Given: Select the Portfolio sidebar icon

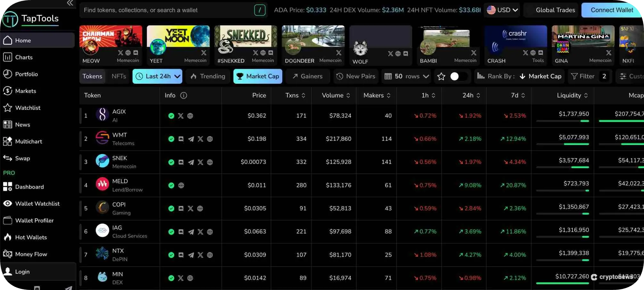Looking at the screenshot, I should (7, 74).
